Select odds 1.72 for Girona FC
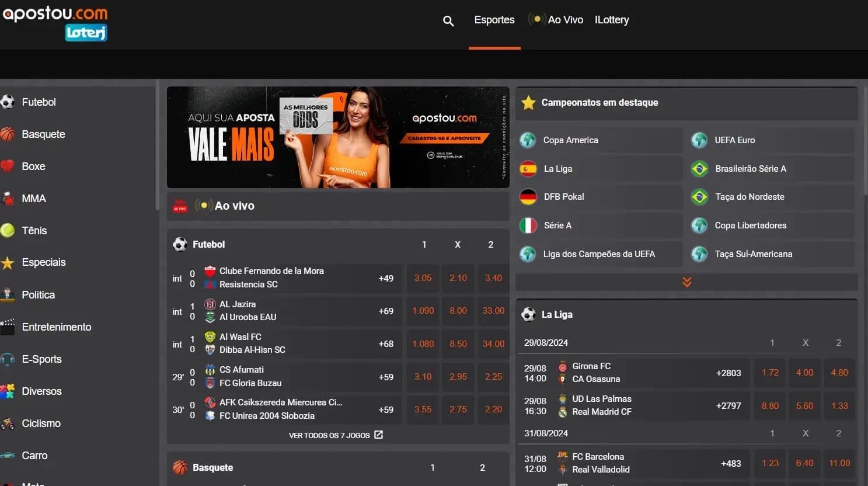This screenshot has width=868, height=486. 770,373
